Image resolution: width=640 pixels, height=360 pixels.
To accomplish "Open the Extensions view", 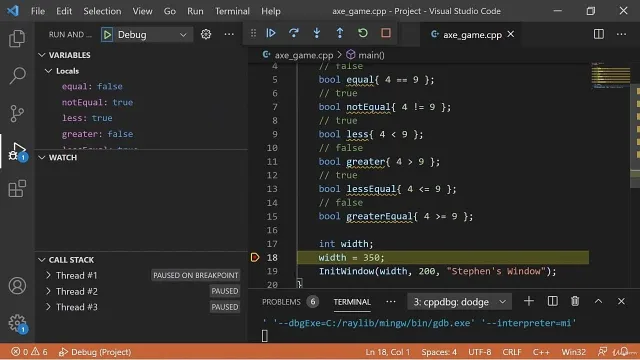I will tap(17, 189).
